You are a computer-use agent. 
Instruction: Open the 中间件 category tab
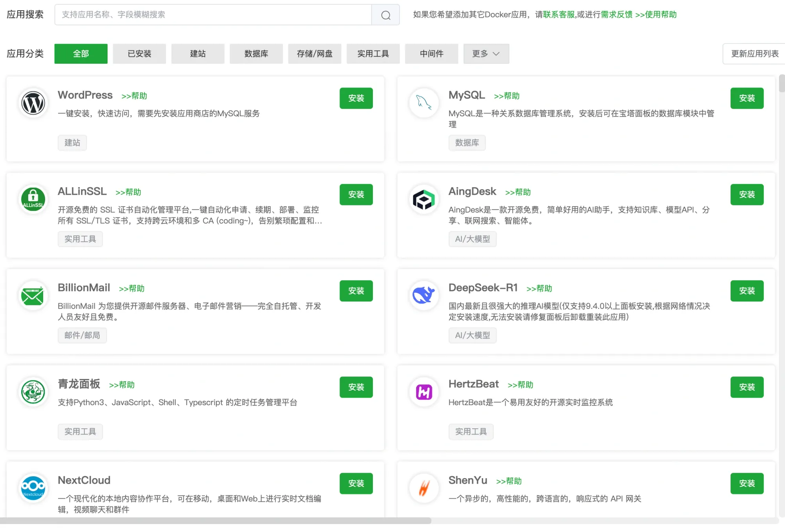tap(432, 54)
